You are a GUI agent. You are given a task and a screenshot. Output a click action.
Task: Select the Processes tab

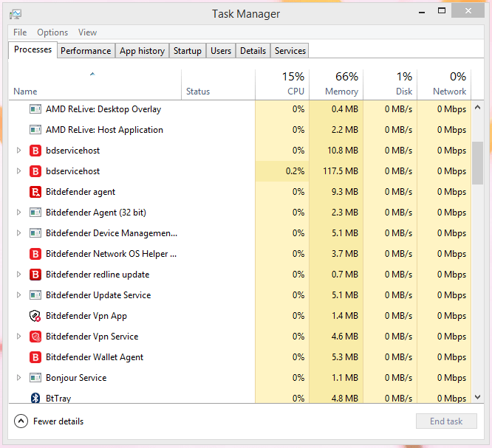pyautogui.click(x=33, y=50)
